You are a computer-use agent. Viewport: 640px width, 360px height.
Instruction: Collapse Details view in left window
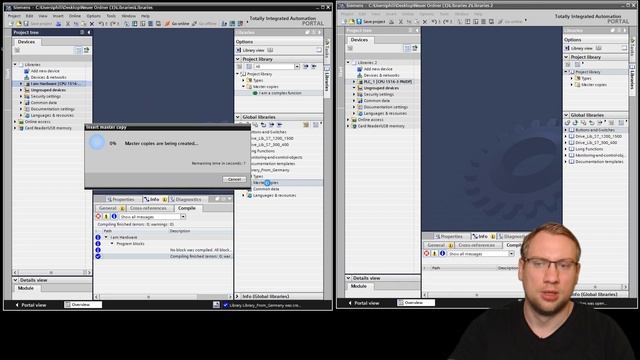[x=16, y=280]
